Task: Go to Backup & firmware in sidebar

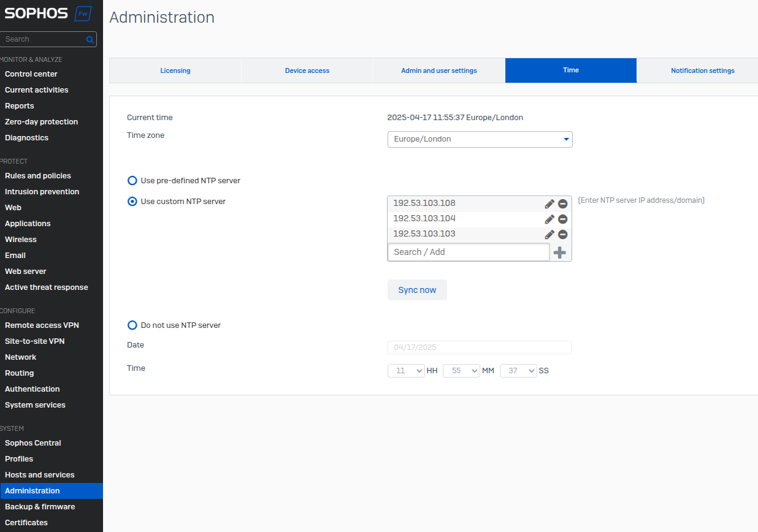Action: 40,507
